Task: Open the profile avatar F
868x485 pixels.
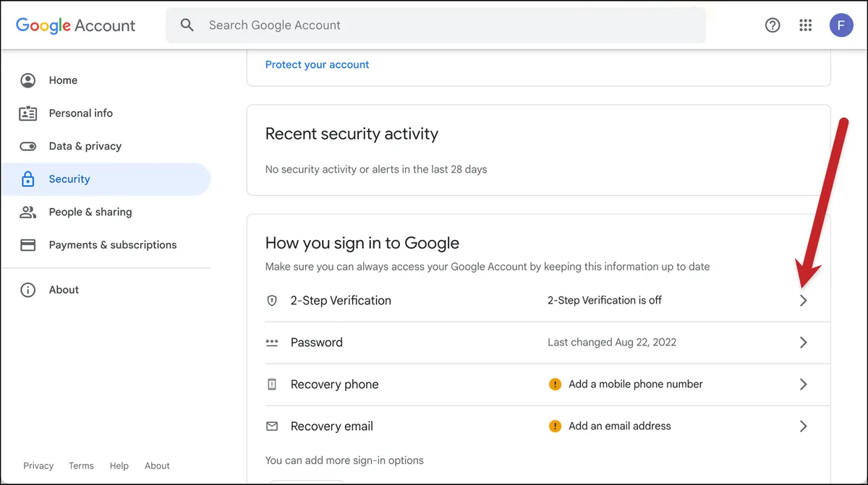Action: click(841, 25)
